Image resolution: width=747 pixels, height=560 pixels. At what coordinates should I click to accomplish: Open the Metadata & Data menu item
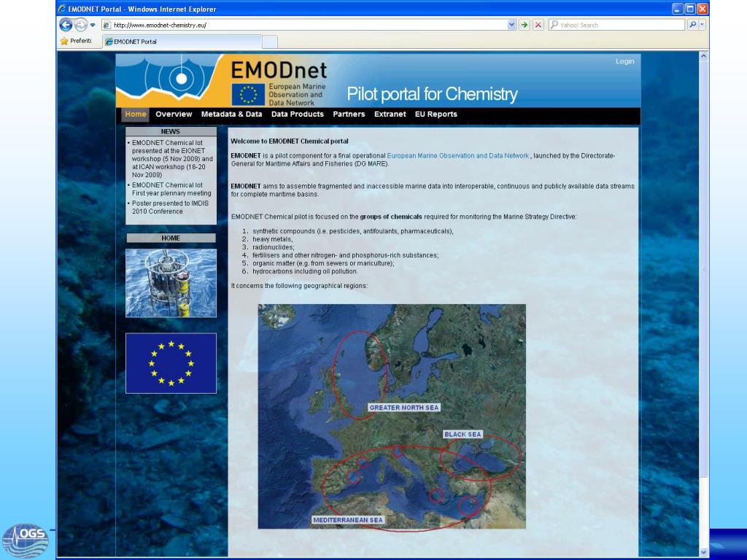[231, 114]
